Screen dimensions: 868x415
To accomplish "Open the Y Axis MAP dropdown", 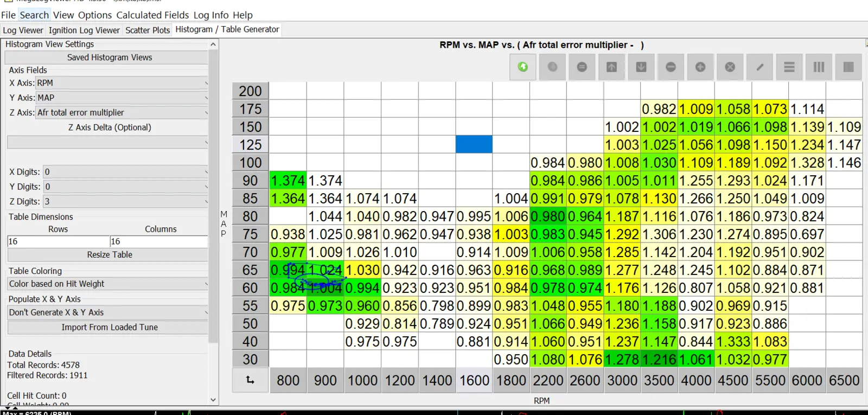I will tap(122, 98).
